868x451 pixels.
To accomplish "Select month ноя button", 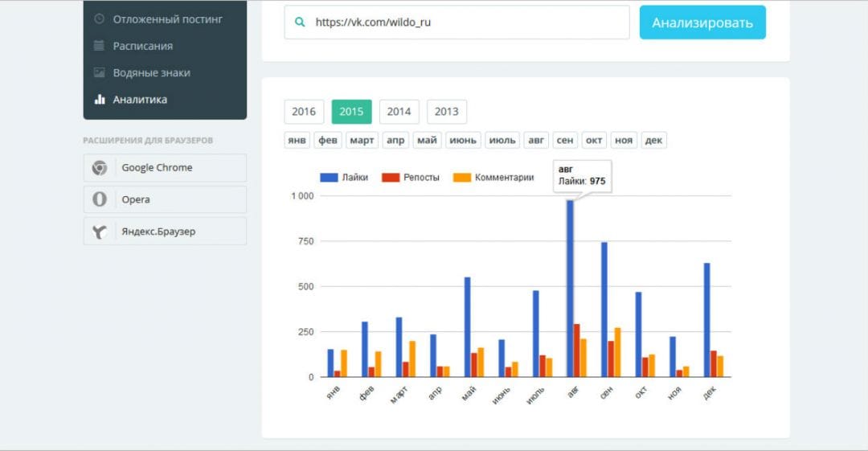I will coord(624,140).
